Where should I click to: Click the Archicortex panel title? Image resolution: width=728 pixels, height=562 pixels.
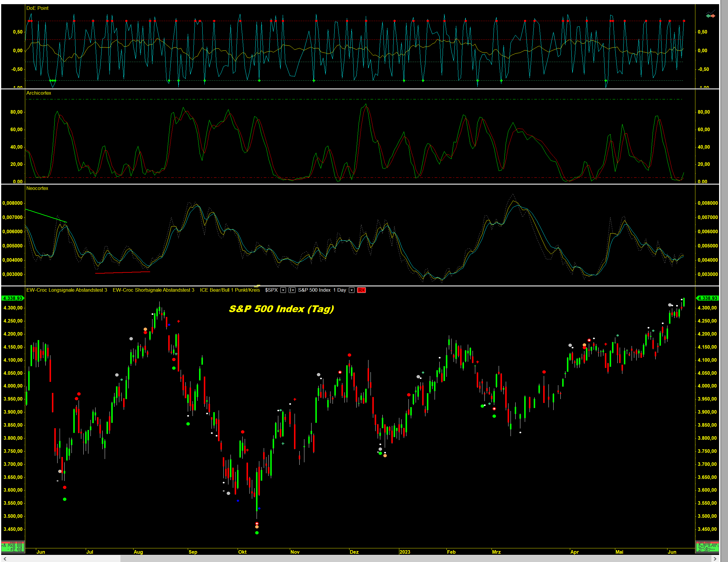tap(39, 93)
